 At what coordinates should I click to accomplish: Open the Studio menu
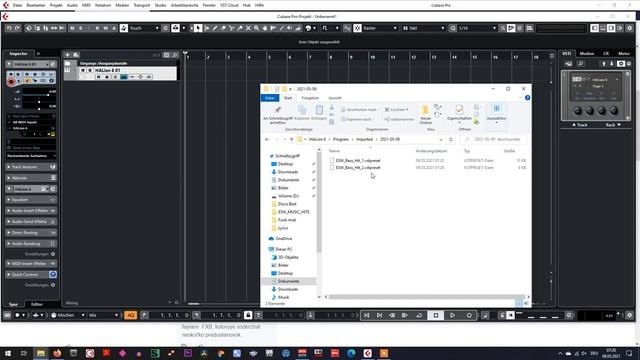pyautogui.click(x=160, y=5)
